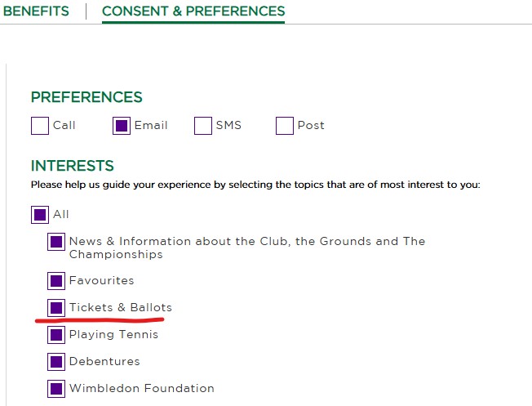Enable the Post preference checkbox

pos(285,126)
